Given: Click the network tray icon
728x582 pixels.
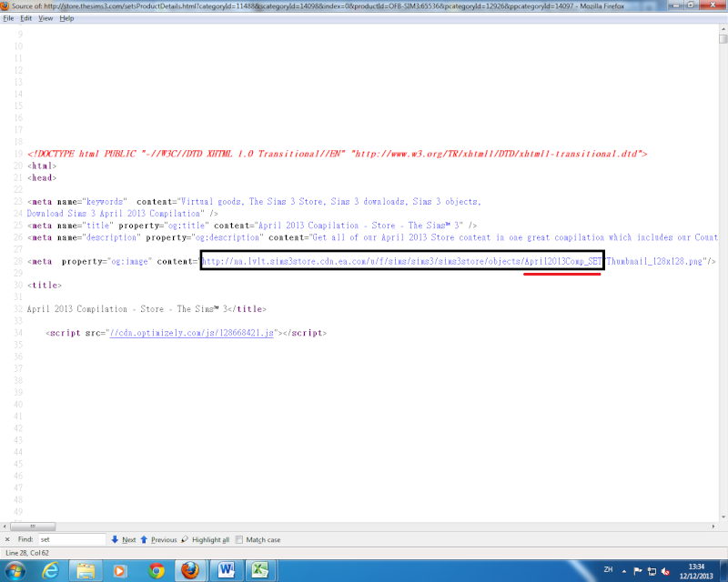Looking at the screenshot, I should [x=652, y=571].
